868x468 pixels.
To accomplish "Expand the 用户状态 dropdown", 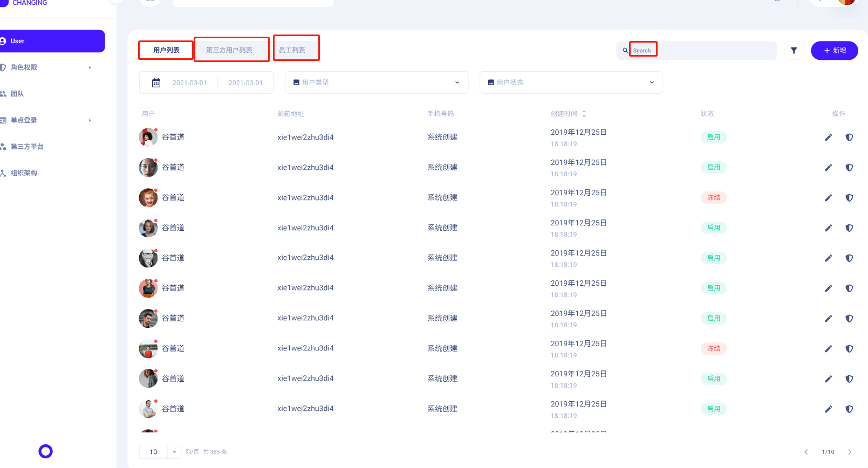I will point(571,82).
